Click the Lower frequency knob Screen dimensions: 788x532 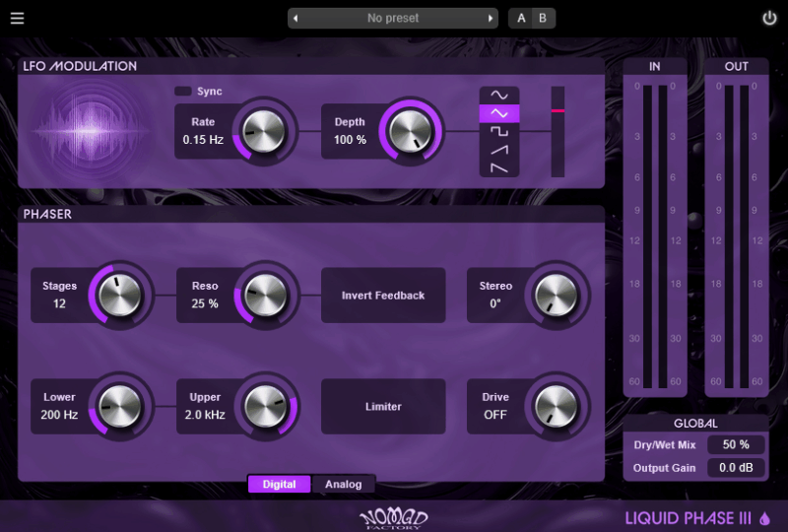119,406
